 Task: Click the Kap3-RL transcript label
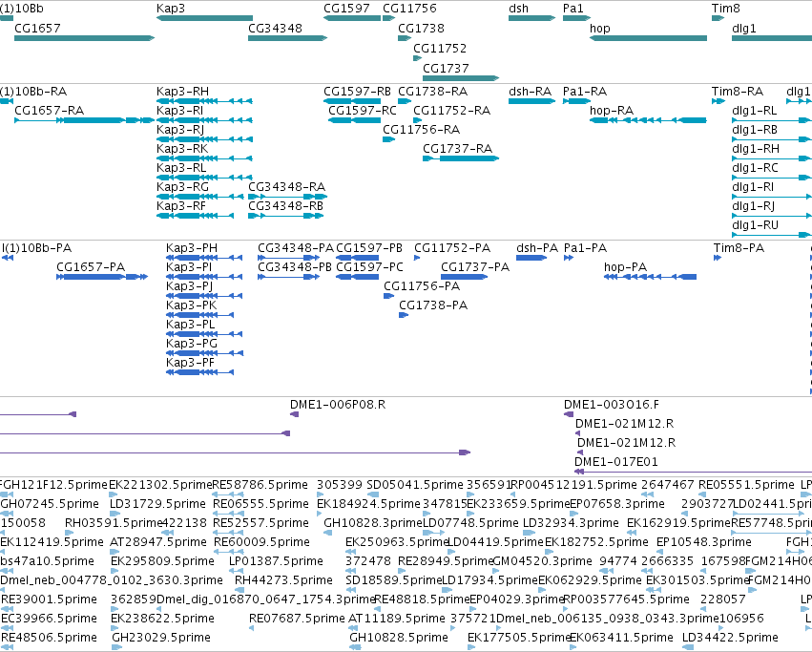point(181,168)
